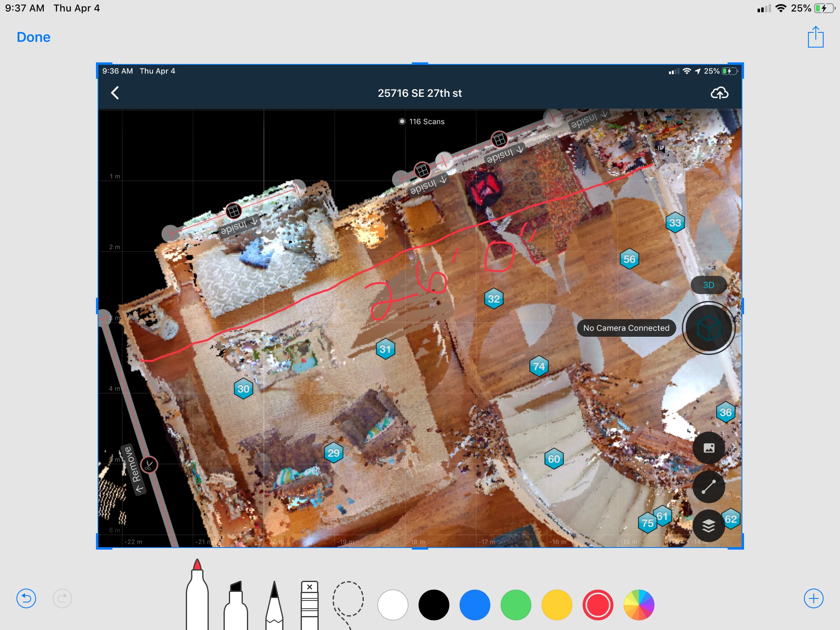Select scan marker 56
Viewport: 840px width, 630px height.
click(x=629, y=259)
